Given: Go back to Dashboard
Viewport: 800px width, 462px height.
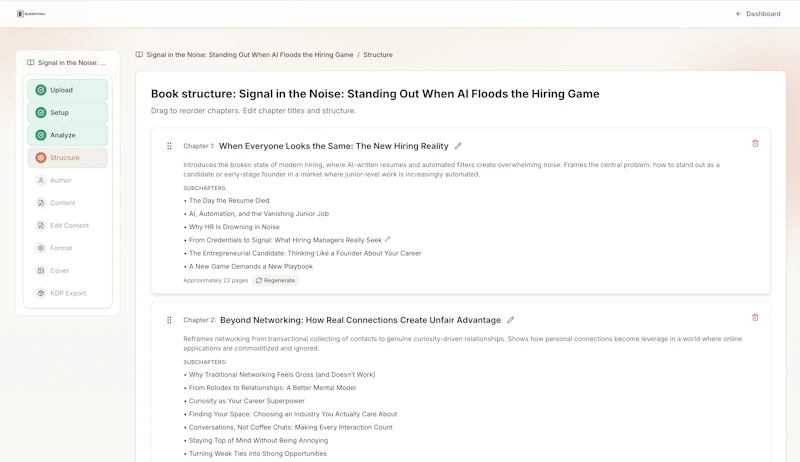Looking at the screenshot, I should pos(758,14).
